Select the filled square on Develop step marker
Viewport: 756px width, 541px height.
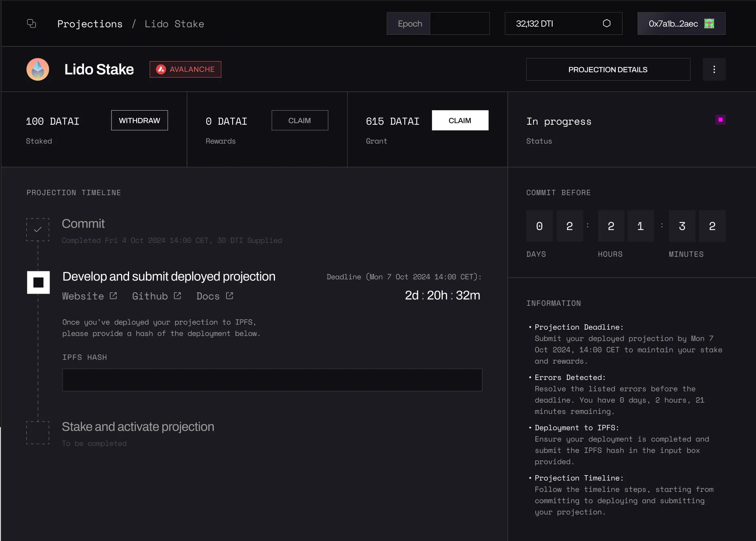point(38,282)
